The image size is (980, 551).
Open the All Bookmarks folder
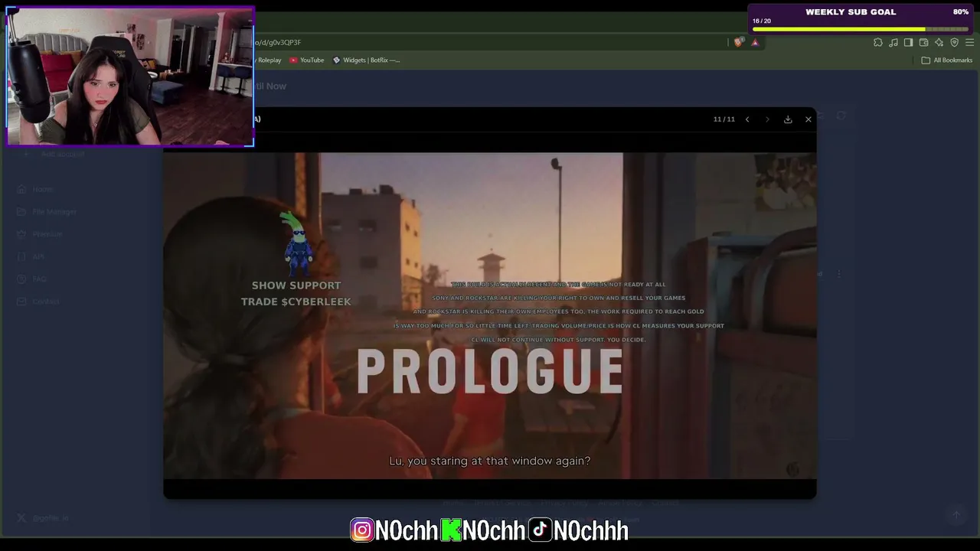(947, 60)
